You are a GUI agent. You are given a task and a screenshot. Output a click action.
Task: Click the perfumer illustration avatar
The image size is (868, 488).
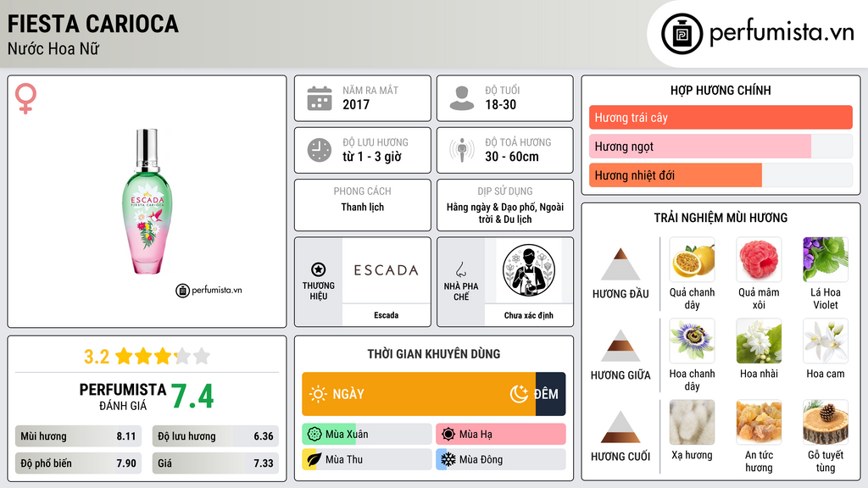tap(529, 270)
